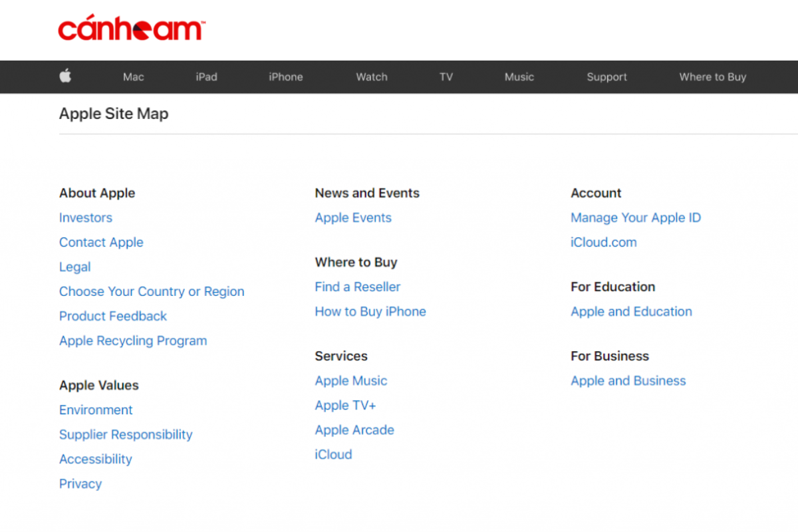Open Where to Buy in the nav bar
The image size is (798, 532).
coord(713,77)
